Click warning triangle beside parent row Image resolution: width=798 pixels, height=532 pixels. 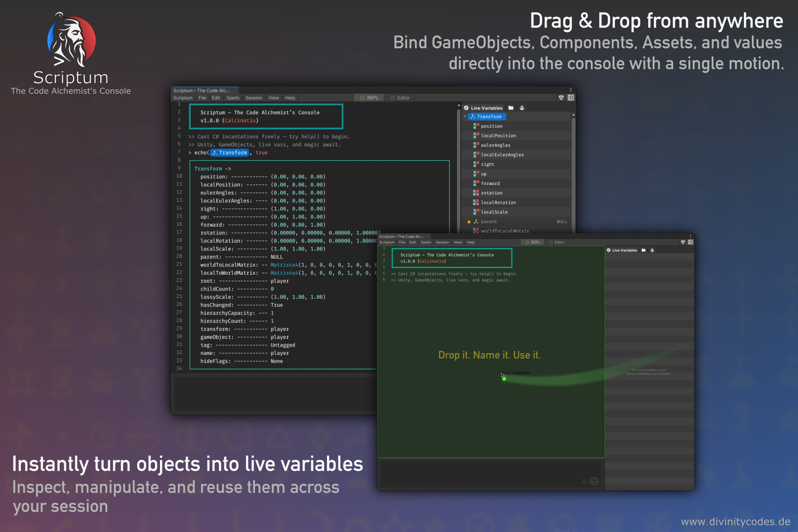pos(469,221)
